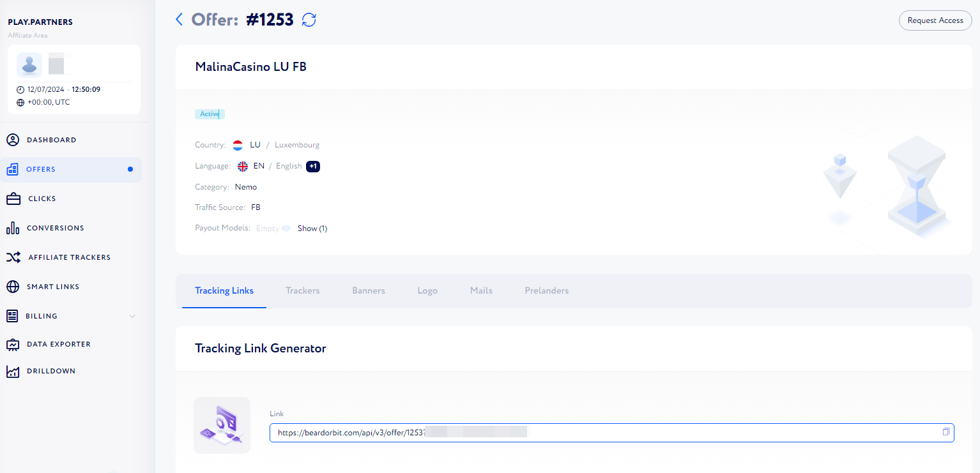
Task: Click the Luxembourg flag icon
Action: (238, 145)
